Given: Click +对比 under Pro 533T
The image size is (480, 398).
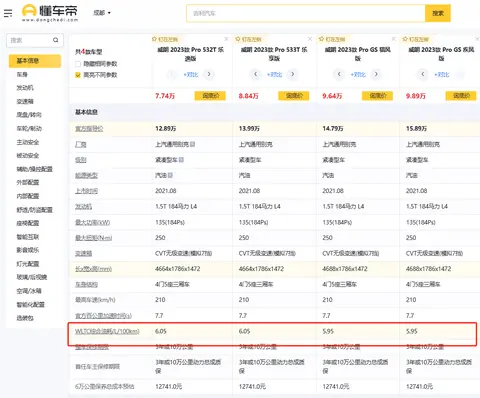Looking at the screenshot, I should tap(274, 74).
